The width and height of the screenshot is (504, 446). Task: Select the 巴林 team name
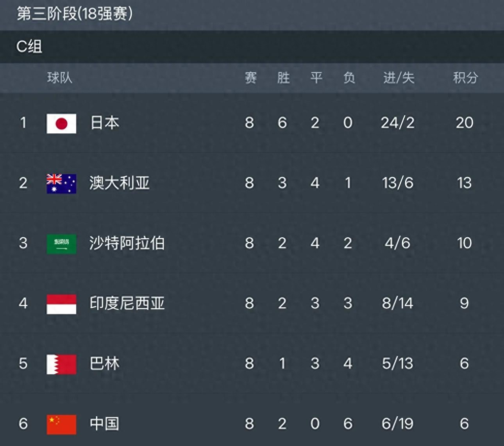(x=105, y=364)
